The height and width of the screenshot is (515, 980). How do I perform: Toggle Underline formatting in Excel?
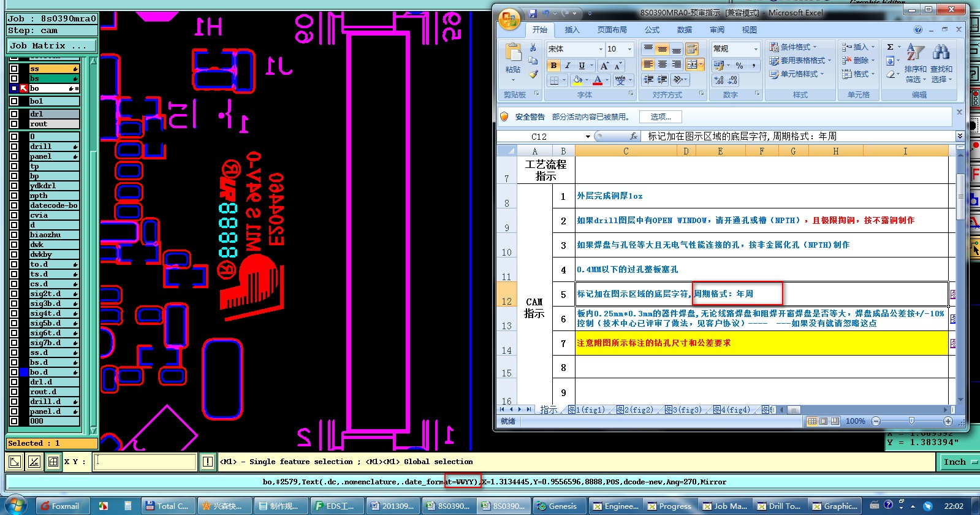pyautogui.click(x=582, y=66)
